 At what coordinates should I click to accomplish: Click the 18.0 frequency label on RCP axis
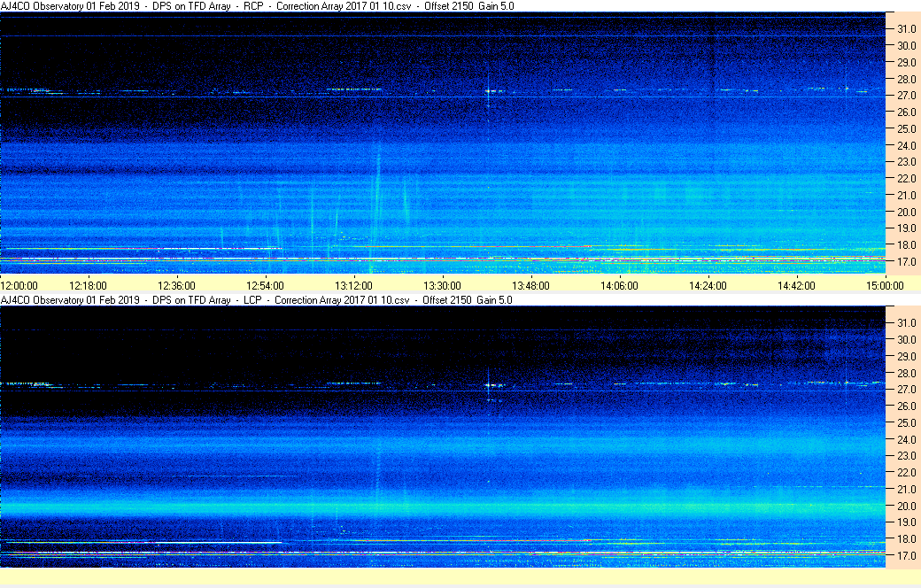click(x=906, y=245)
